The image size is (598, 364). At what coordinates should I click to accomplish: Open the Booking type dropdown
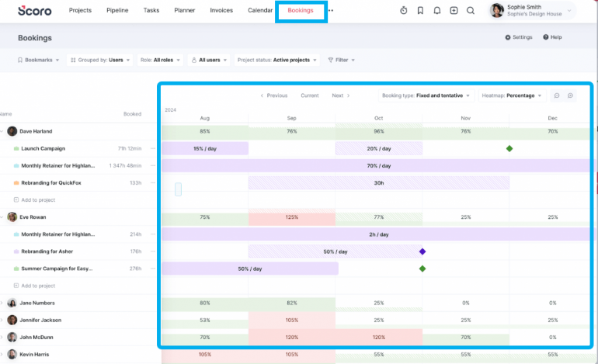point(426,95)
